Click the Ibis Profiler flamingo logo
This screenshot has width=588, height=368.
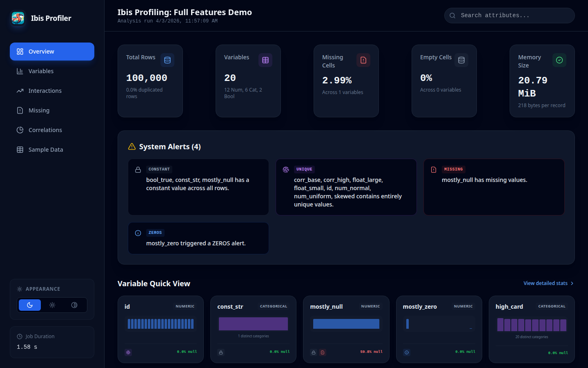click(17, 18)
